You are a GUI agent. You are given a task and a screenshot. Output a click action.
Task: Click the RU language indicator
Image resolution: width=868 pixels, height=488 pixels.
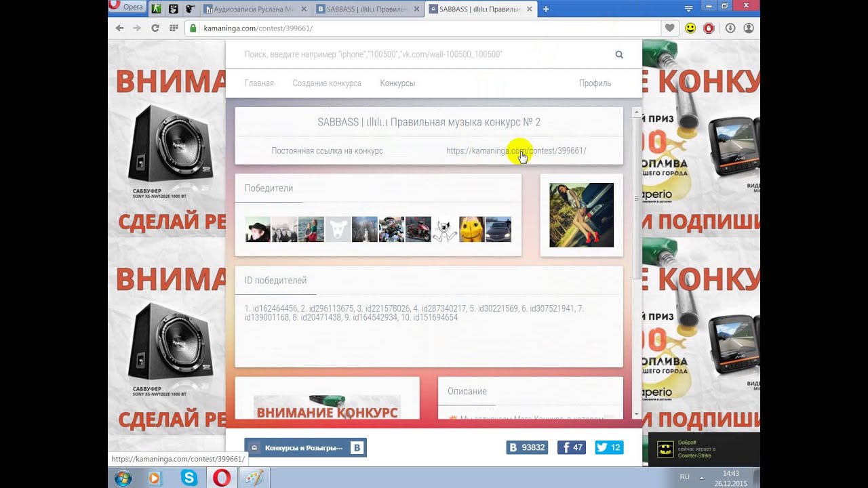click(685, 477)
